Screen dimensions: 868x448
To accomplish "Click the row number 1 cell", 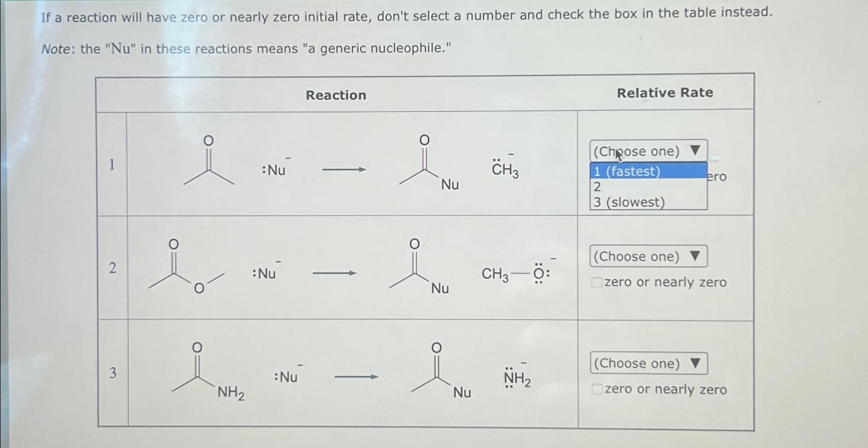I will pos(112,164).
